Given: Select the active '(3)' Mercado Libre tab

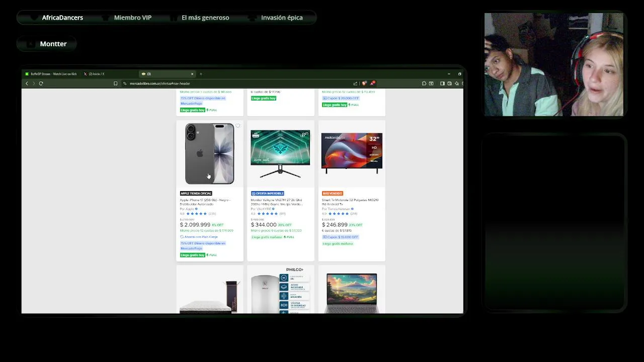Looking at the screenshot, I should (166, 74).
